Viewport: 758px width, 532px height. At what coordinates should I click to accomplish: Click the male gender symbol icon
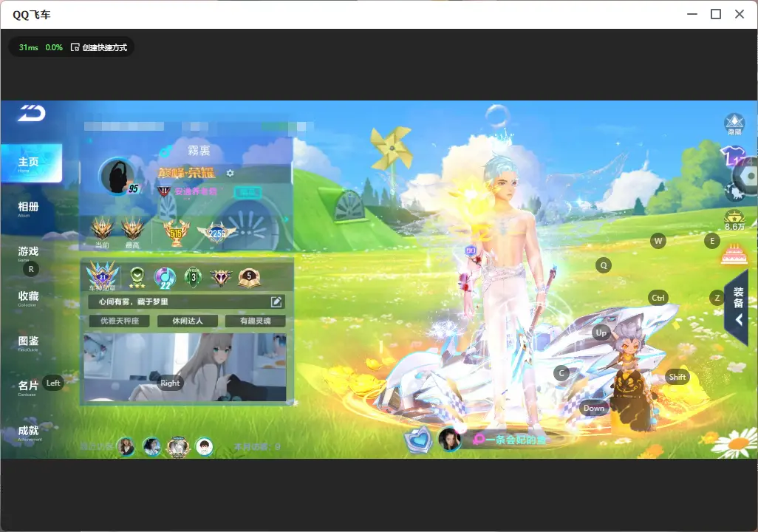point(165,152)
